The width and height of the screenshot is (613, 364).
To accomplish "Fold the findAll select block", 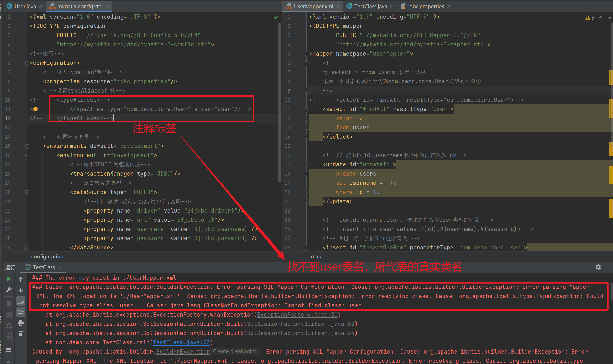I will [306, 109].
